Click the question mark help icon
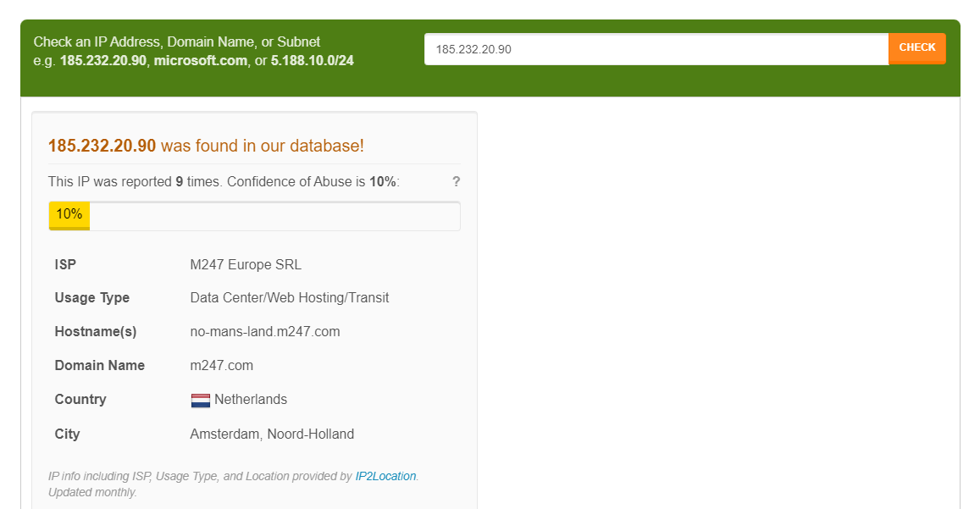980x509 pixels. (x=457, y=181)
